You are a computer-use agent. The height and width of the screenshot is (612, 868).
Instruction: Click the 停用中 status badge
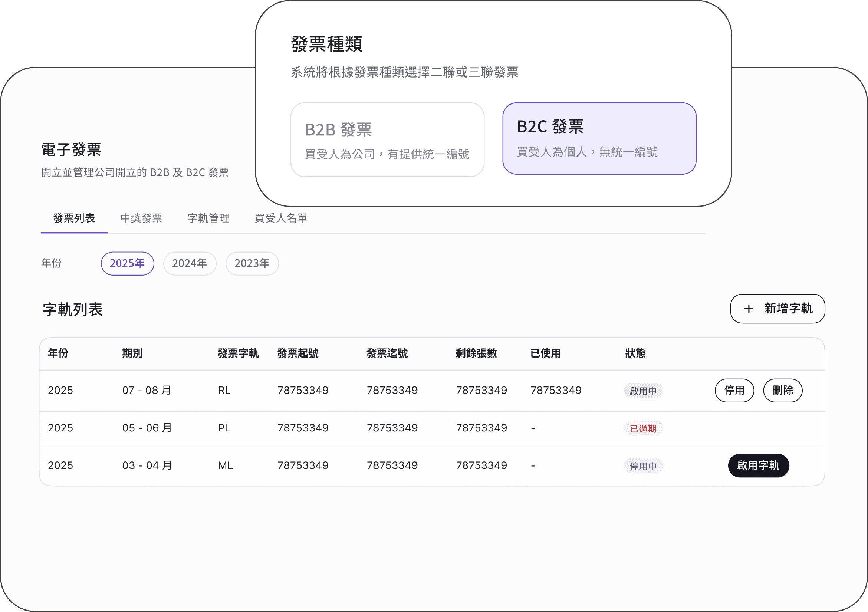(643, 466)
